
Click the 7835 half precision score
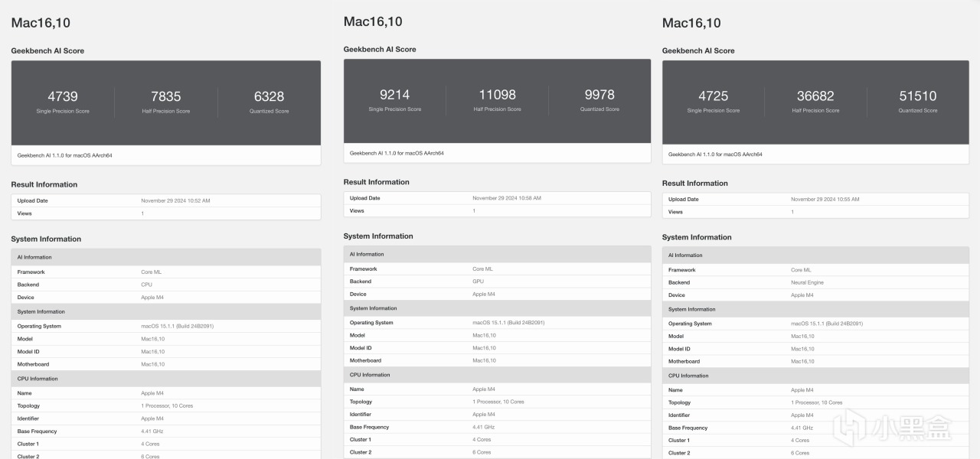pyautogui.click(x=166, y=96)
